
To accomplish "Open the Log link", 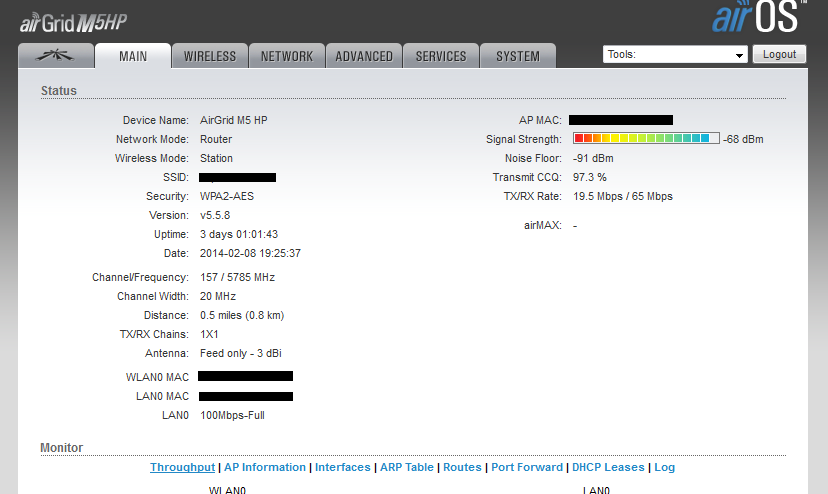I will pos(664,467).
